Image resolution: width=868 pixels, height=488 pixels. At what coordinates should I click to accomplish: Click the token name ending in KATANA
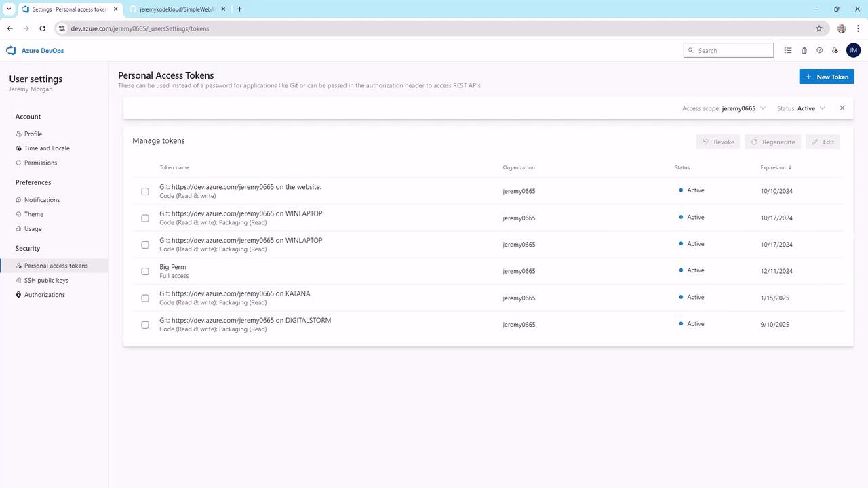point(235,293)
